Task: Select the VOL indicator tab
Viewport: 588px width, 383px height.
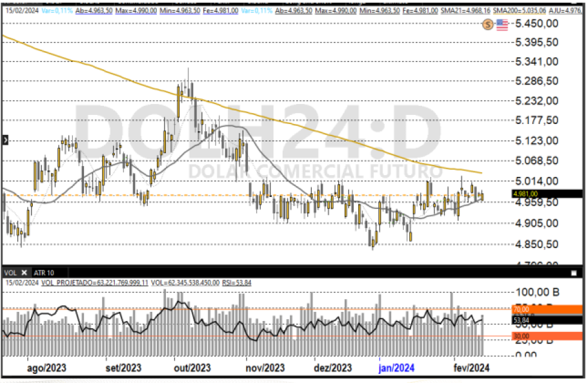Action: (12, 273)
